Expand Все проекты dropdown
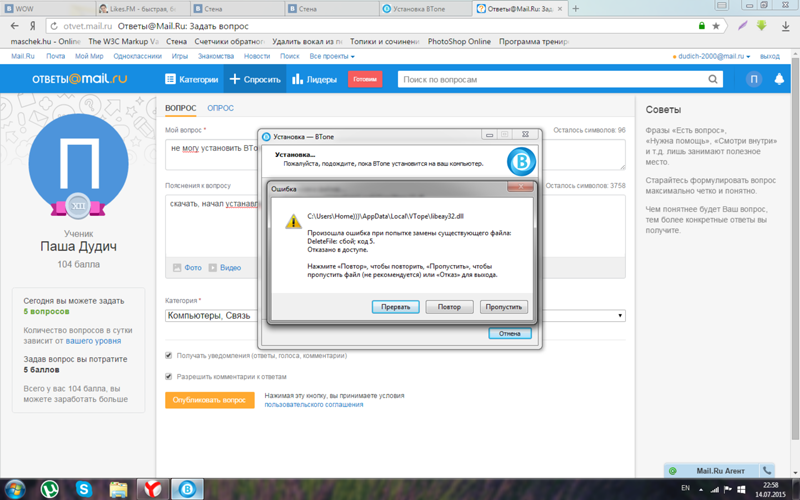 332,56
